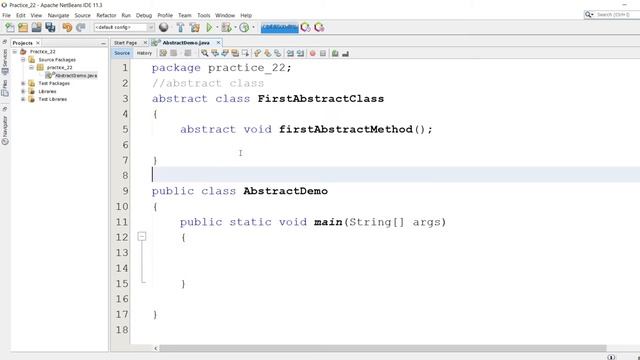Toggle Highlight Search in the editor toolbar
Screen dimensions: 640x360
[x=235, y=53]
